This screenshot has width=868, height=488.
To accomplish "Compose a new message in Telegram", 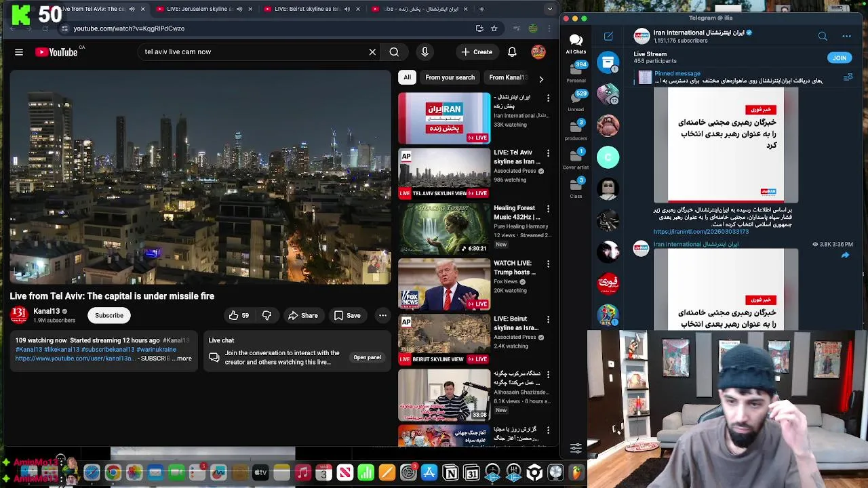I will tap(608, 37).
